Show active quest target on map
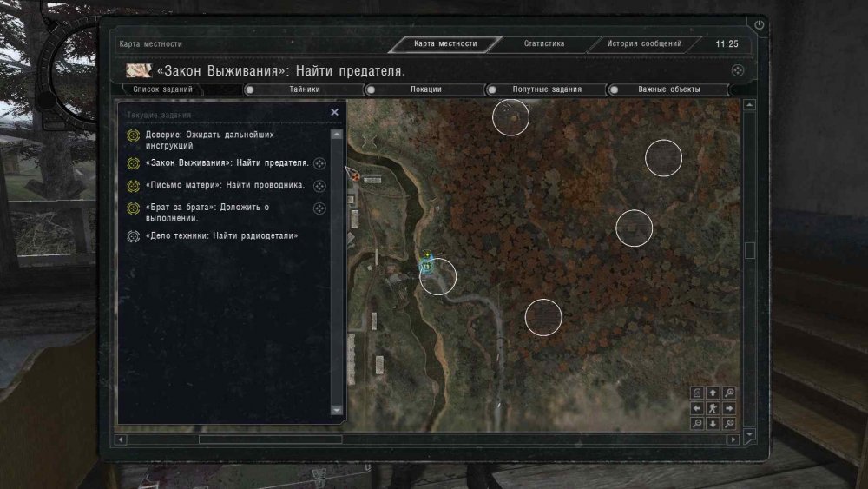 click(x=737, y=70)
